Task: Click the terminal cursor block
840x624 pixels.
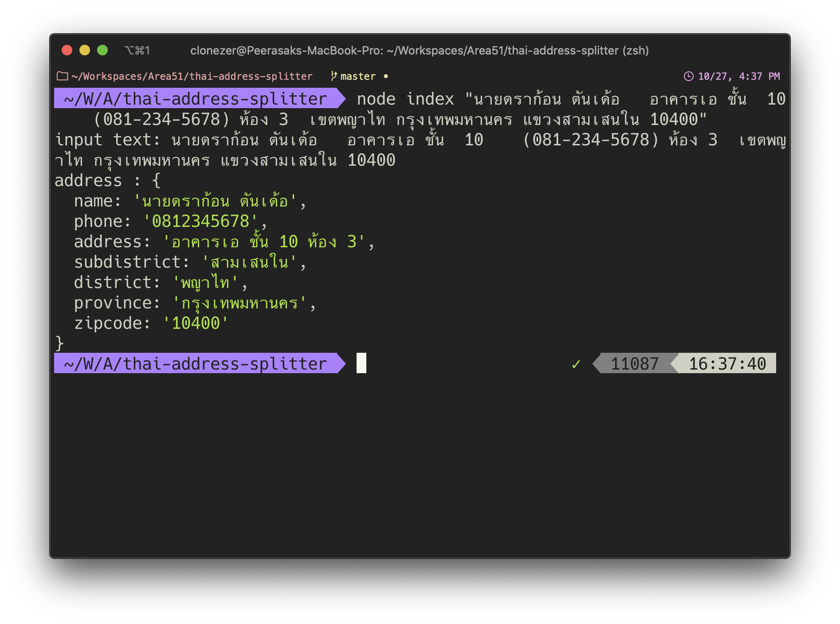Action: (x=361, y=363)
